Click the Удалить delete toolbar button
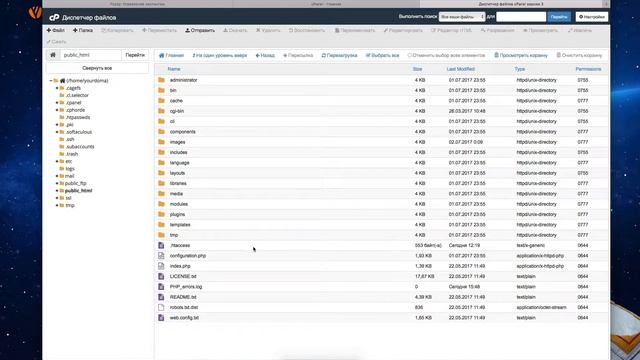 (268, 30)
